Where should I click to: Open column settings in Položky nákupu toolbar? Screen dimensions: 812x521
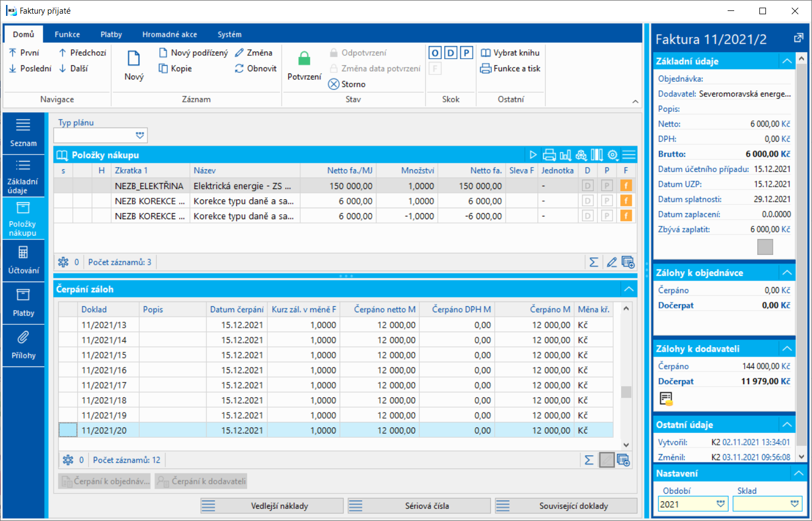[x=597, y=155]
